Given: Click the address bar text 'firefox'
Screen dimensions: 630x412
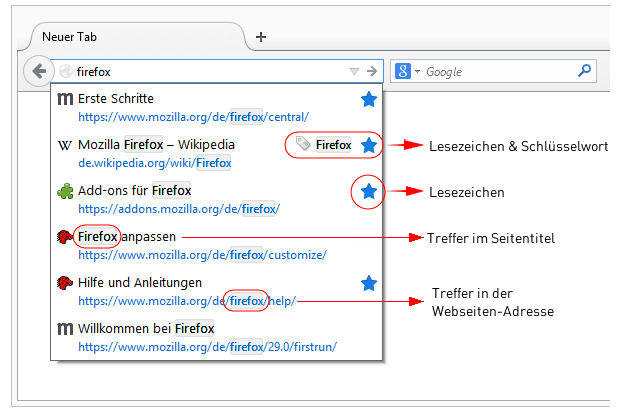Looking at the screenshot, I should tap(94, 72).
